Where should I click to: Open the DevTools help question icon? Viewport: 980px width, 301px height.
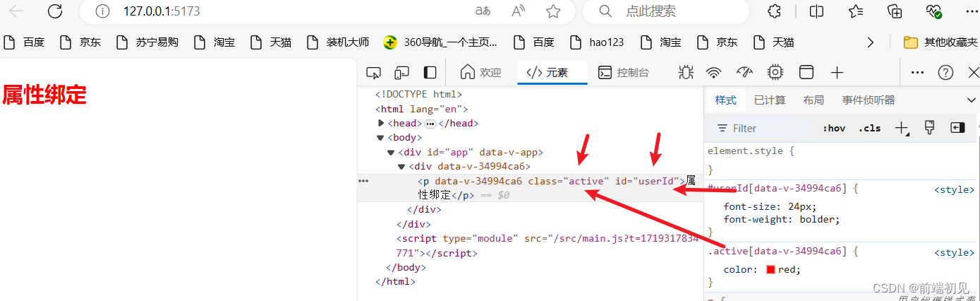(945, 72)
